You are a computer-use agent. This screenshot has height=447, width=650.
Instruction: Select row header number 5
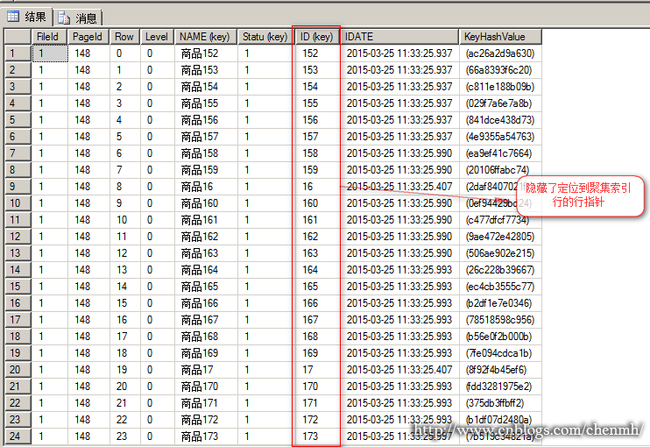click(x=18, y=120)
